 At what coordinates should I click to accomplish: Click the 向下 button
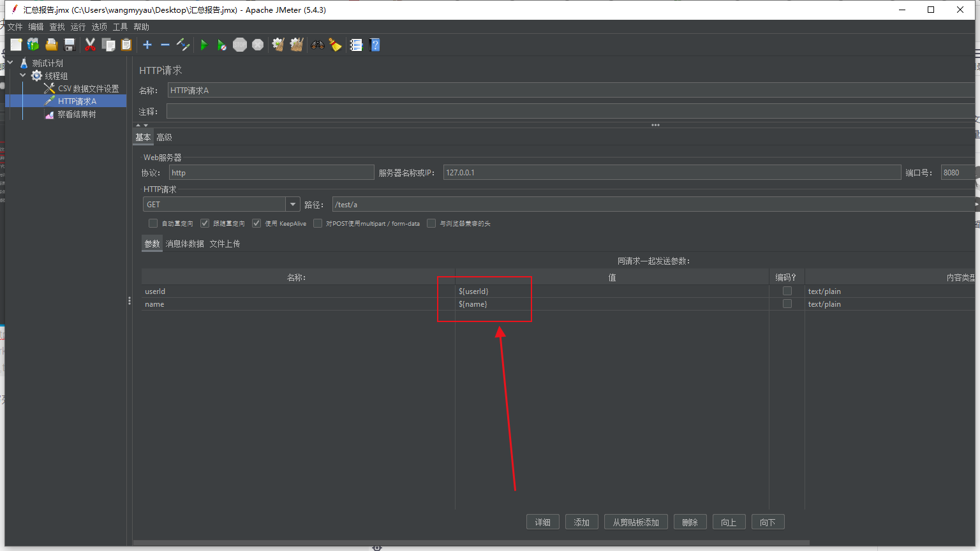coord(768,522)
